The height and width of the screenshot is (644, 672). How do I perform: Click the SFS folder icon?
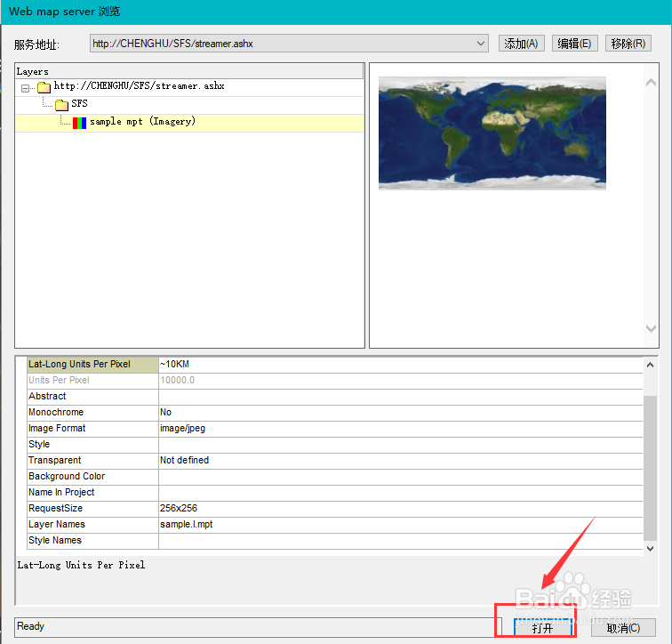coord(61,105)
